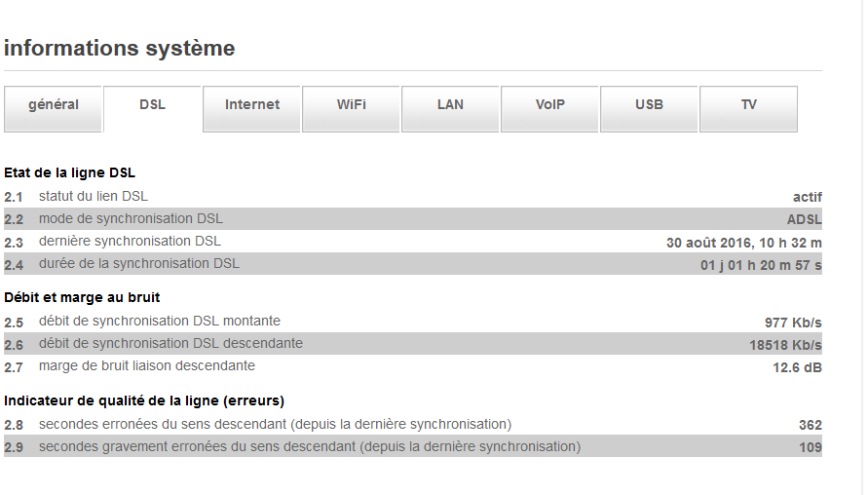The height and width of the screenshot is (495, 868).
Task: Click the upstream rate value 977 Kb/s
Action: tap(793, 323)
